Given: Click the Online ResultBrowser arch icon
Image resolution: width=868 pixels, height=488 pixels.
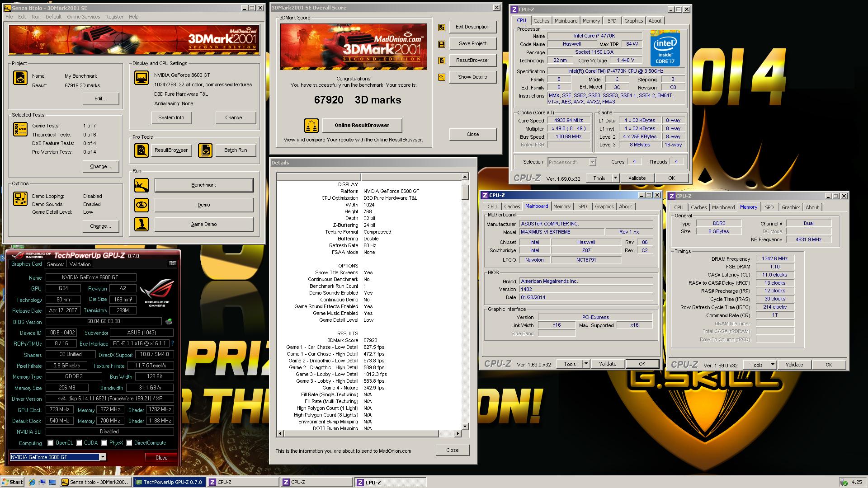Looking at the screenshot, I should (x=311, y=125).
